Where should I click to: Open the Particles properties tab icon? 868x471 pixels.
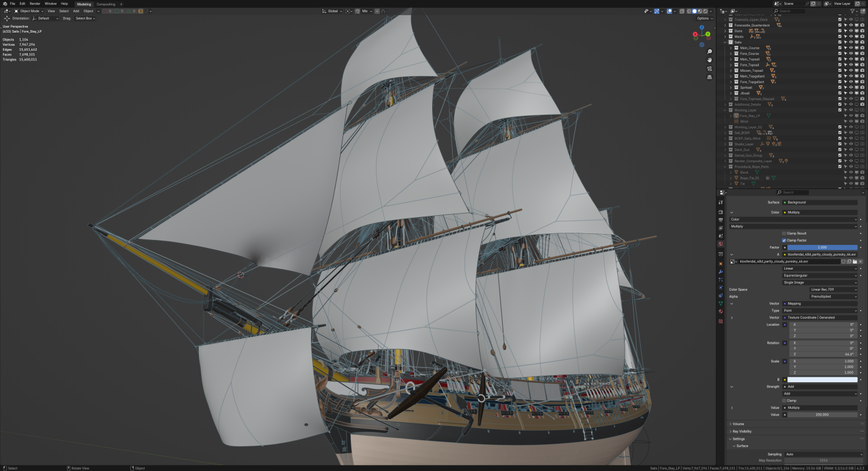(720, 280)
